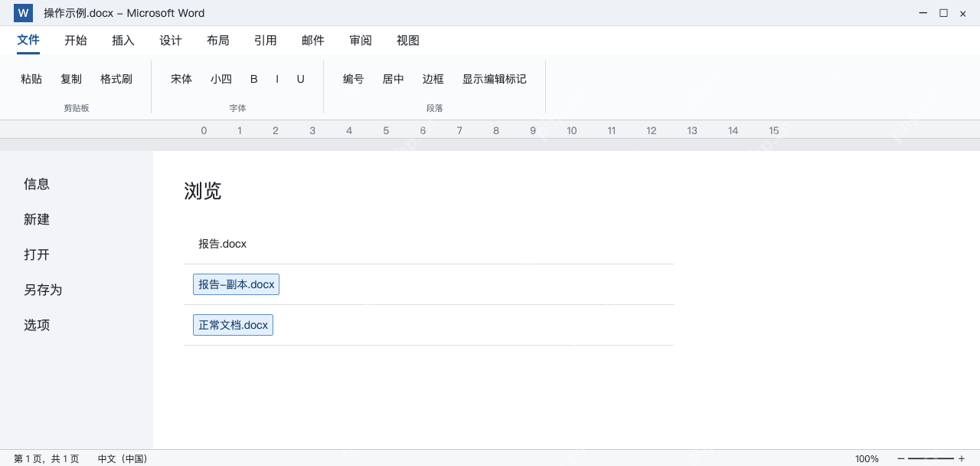980x466 pixels.
Task: Open the 宋体 font selector
Action: 181,79
